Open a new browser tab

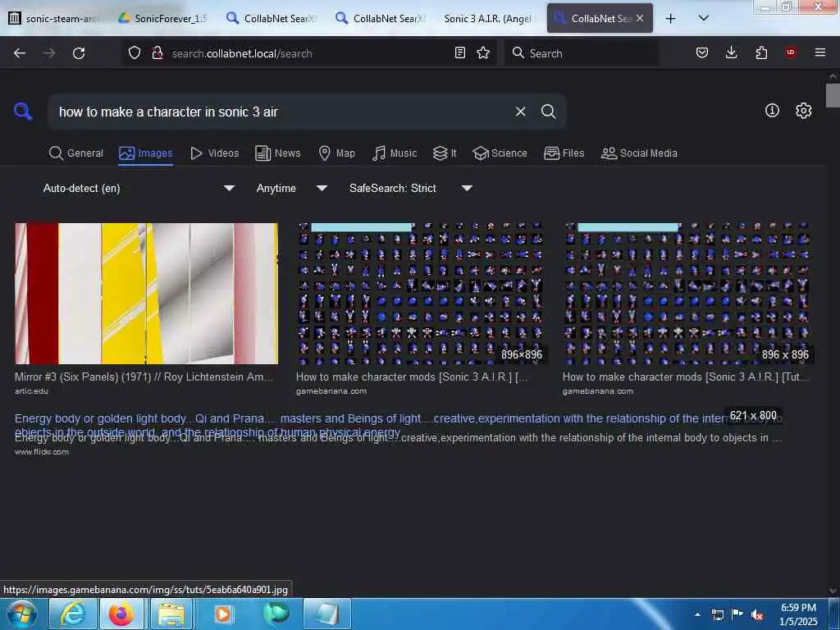click(x=670, y=19)
